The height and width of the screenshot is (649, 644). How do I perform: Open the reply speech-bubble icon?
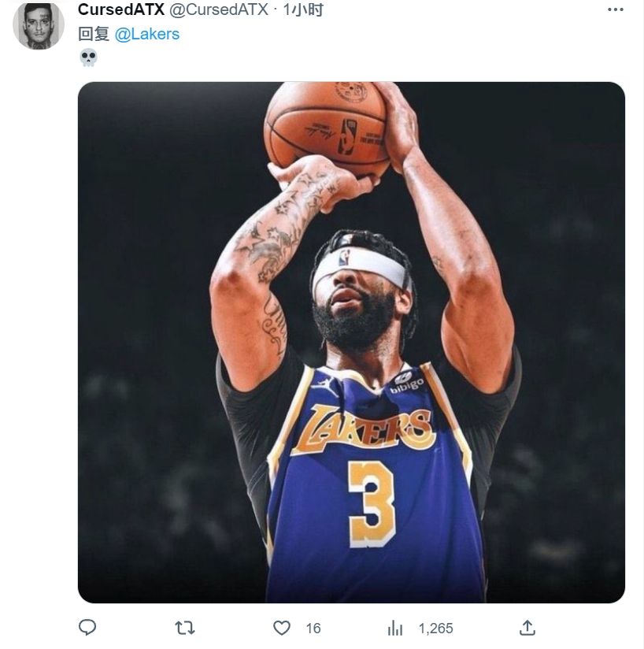click(x=87, y=628)
